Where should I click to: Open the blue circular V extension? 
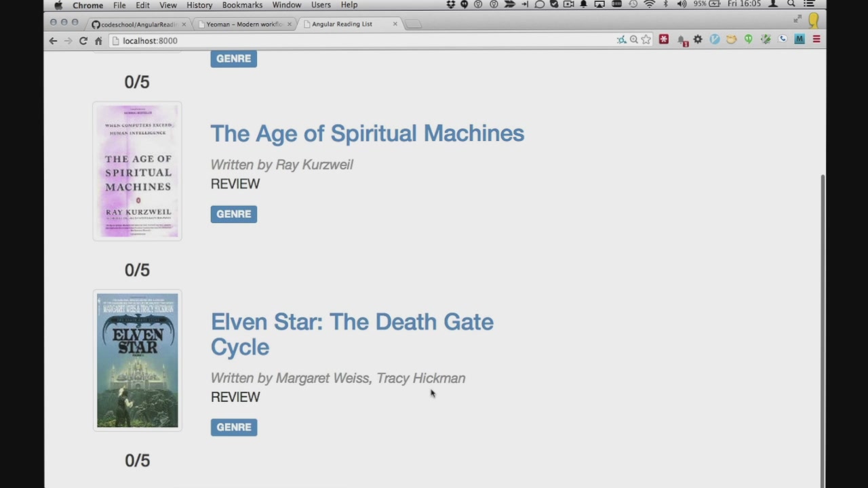click(715, 40)
